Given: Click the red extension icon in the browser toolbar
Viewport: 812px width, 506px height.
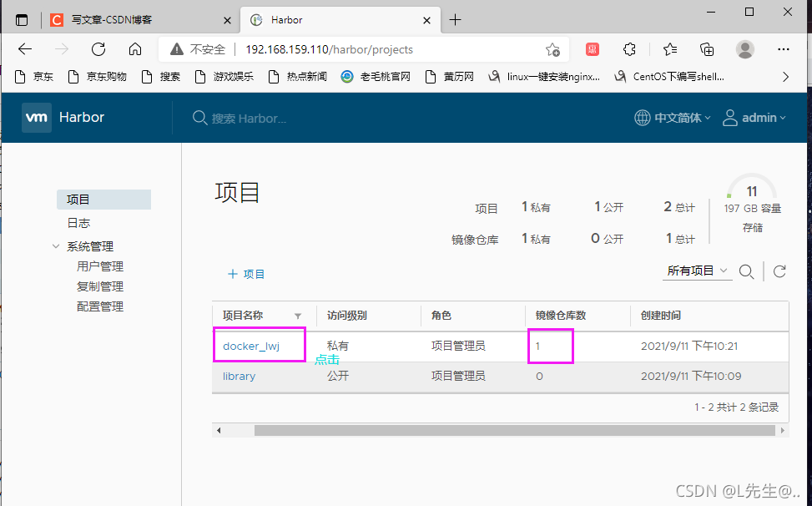Looking at the screenshot, I should coord(592,49).
